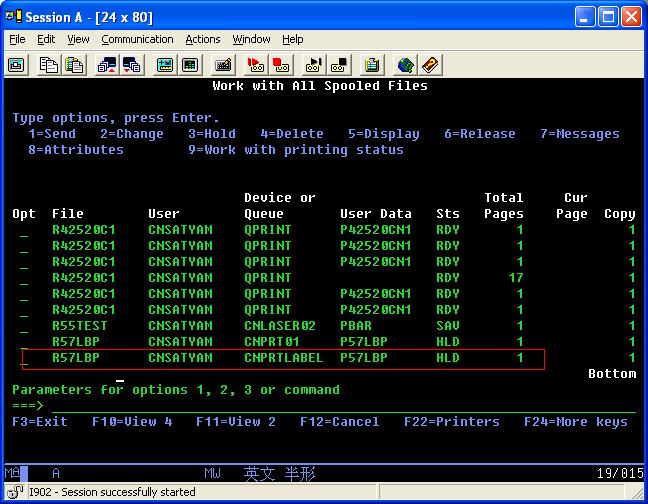Viewport: 648px width, 504px height.
Task: Click the Receive File from Host icon
Action: (132, 65)
